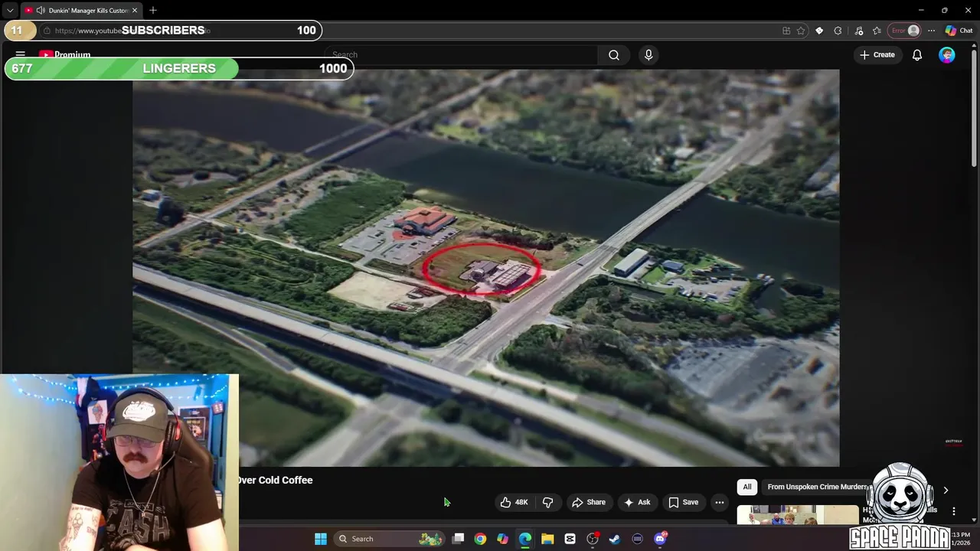Screen dimensions: 980x551
Task: Switch to Microsoft Edge in taskbar
Action: pos(525,539)
